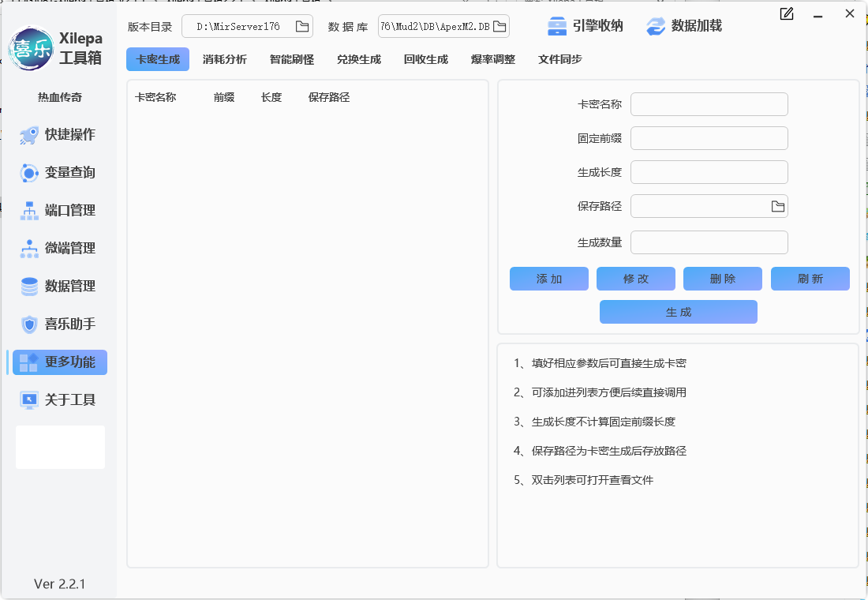The image size is (868, 600).
Task: Click the 卡密名称 column header
Action: coord(155,98)
